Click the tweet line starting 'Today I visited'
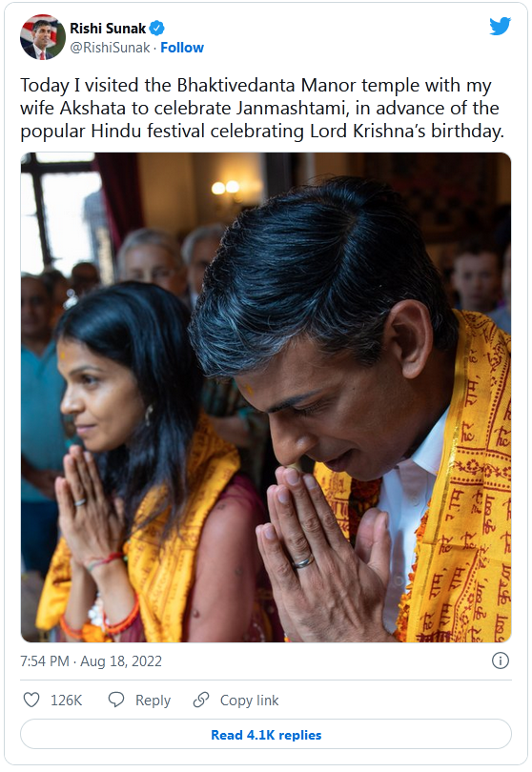 pyautogui.click(x=256, y=85)
